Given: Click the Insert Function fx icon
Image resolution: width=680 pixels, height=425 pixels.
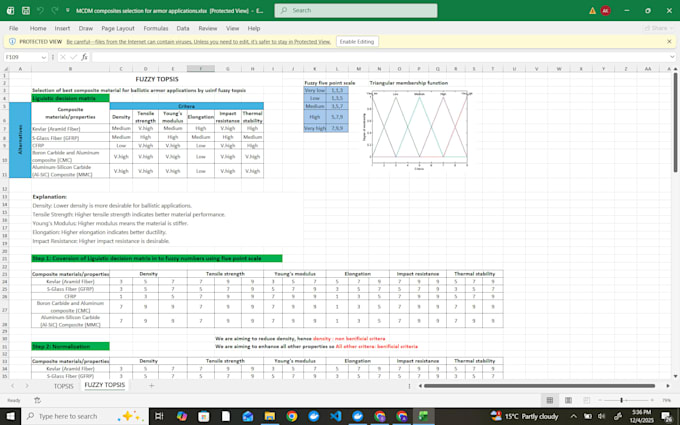Looking at the screenshot, I should (x=84, y=57).
